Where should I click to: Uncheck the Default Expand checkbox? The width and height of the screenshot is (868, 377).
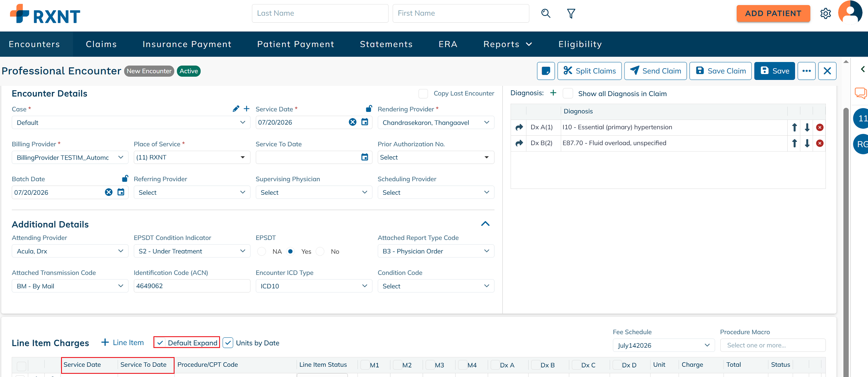coord(160,343)
